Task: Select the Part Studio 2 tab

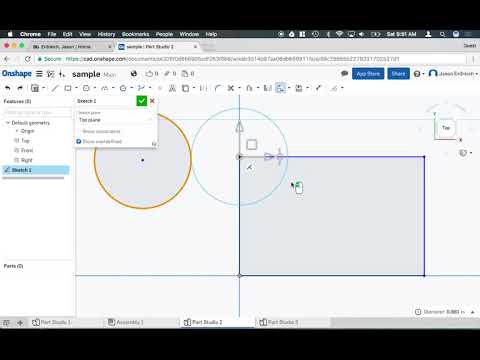Action: [203, 322]
